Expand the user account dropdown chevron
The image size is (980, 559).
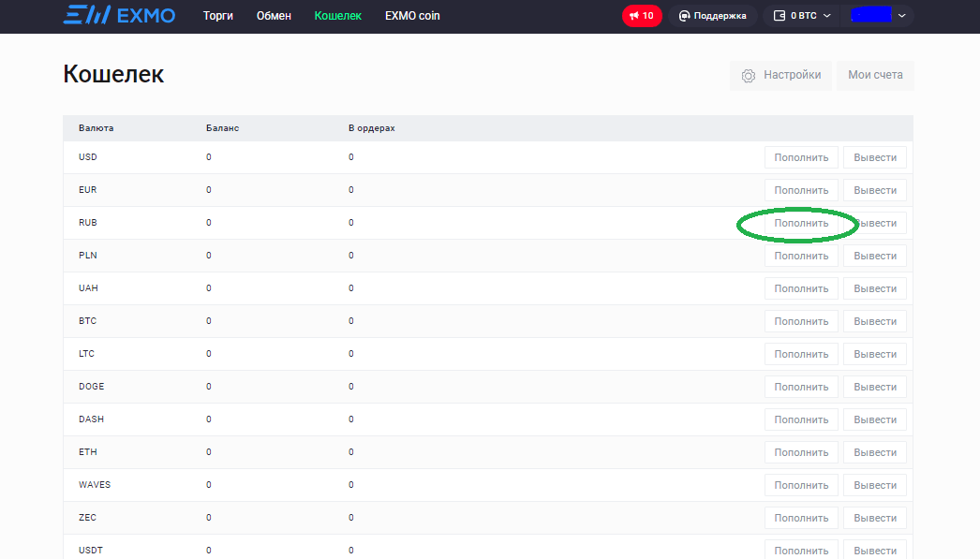[x=901, y=16]
